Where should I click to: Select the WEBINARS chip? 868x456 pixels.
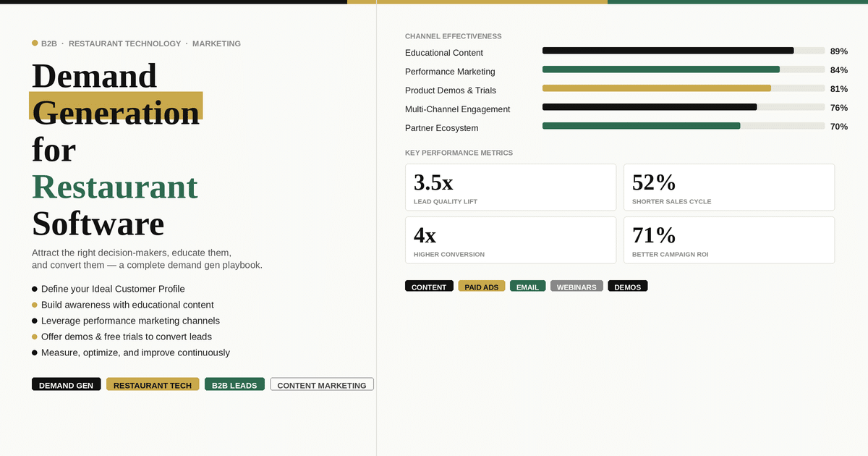point(576,287)
